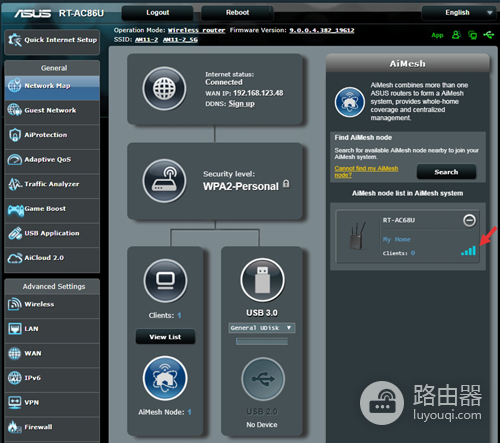500x443 pixels.
Task: Open VPN settings
Action: click(52, 405)
